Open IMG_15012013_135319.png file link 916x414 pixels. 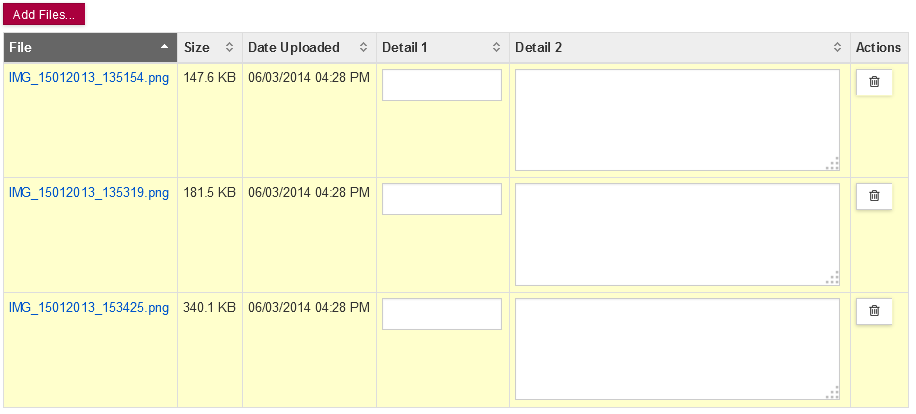pos(89,193)
